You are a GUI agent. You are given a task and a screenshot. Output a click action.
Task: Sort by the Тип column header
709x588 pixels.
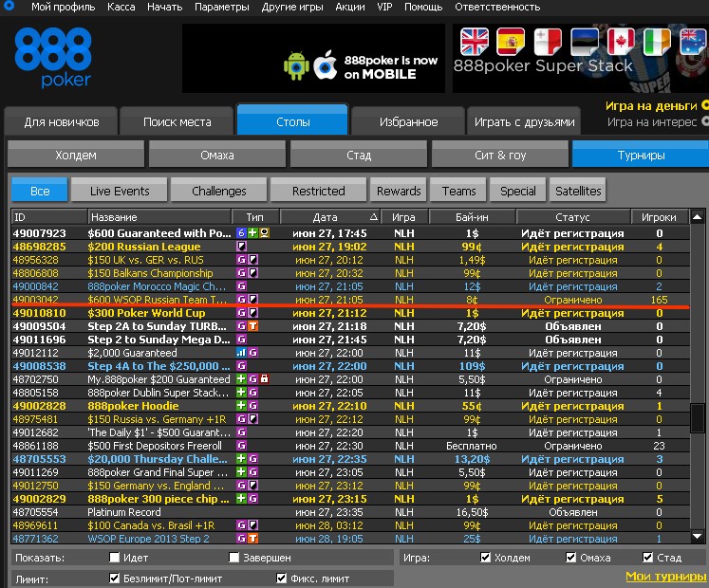(x=255, y=217)
